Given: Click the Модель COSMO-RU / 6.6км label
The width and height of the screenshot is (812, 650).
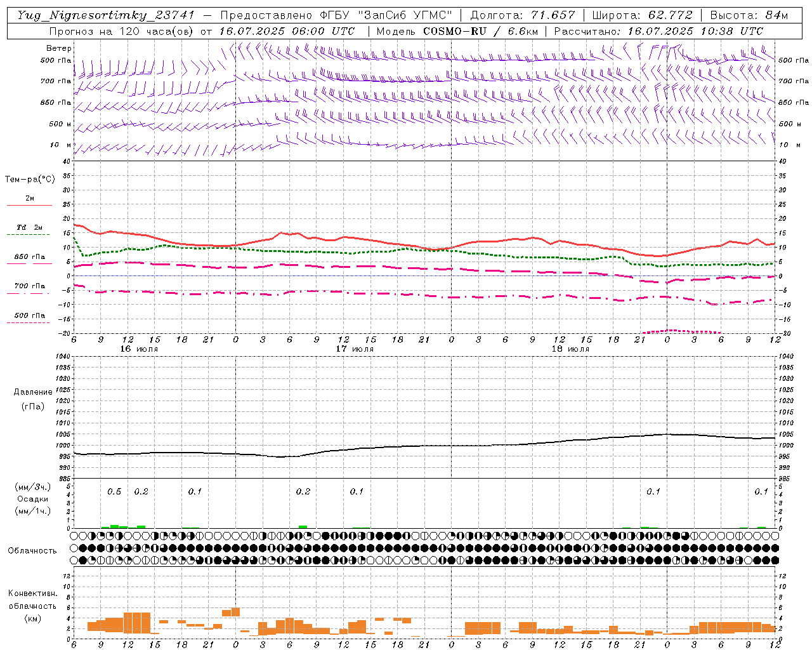Looking at the screenshot, I should coord(457,31).
